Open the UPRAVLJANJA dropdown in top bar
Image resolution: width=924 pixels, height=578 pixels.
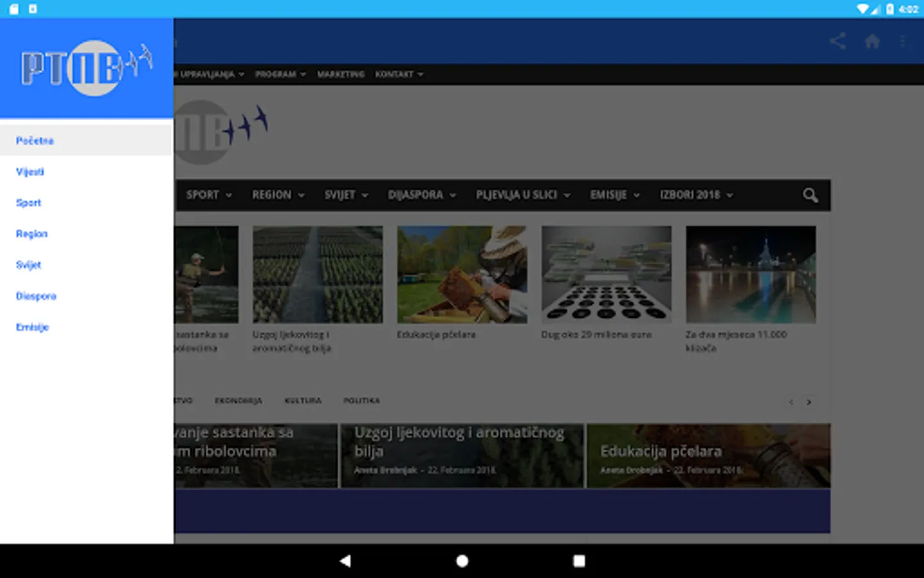click(x=209, y=74)
